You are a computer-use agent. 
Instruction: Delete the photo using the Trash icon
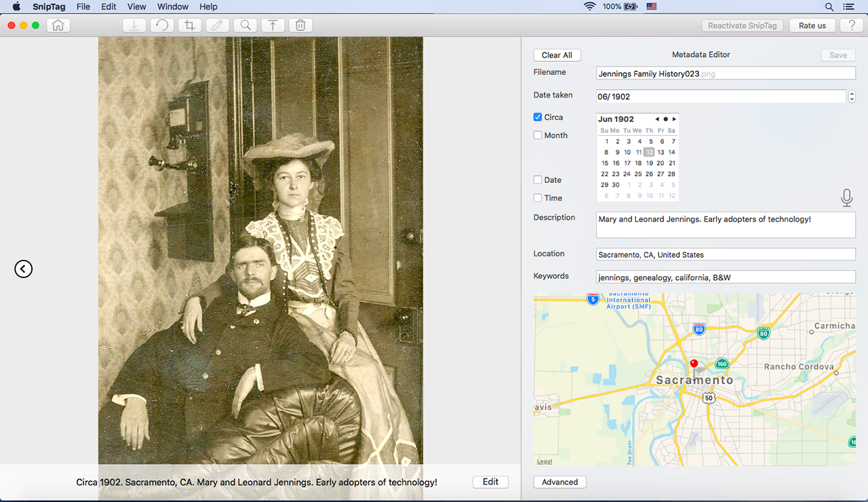click(x=300, y=24)
